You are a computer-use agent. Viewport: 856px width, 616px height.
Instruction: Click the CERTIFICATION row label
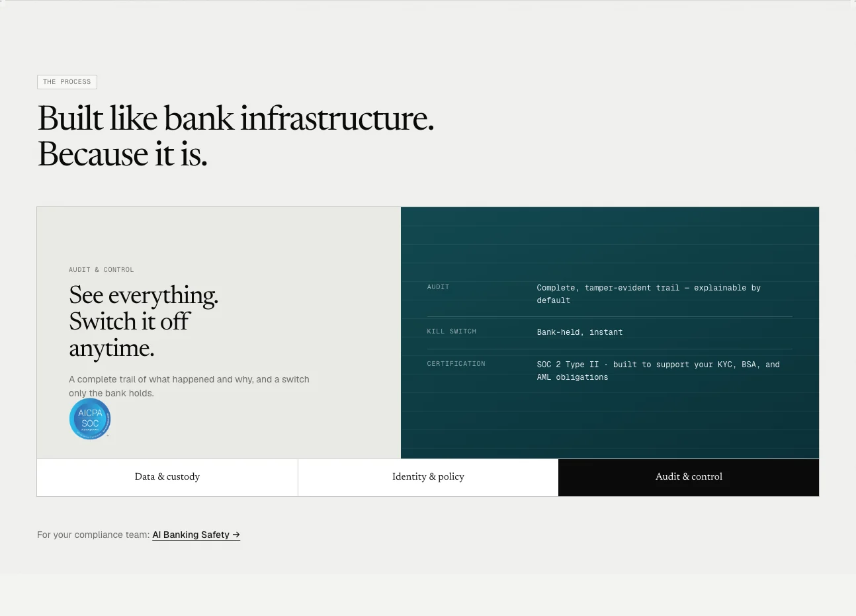tap(456, 364)
